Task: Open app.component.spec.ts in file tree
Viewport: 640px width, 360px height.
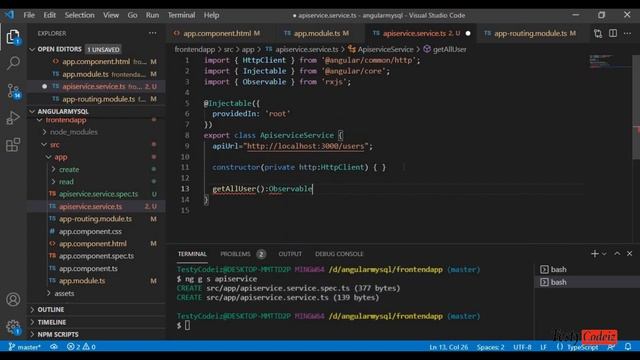Action: tap(96, 256)
